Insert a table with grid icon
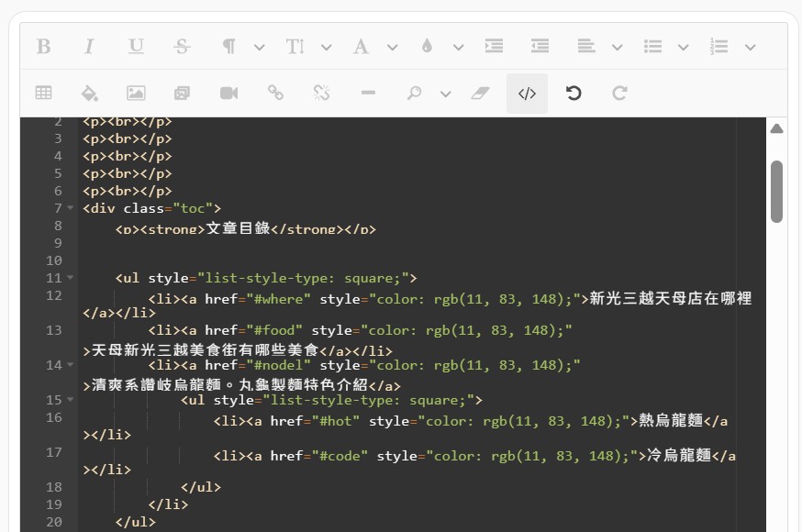This screenshot has width=802, height=532. coord(43,93)
